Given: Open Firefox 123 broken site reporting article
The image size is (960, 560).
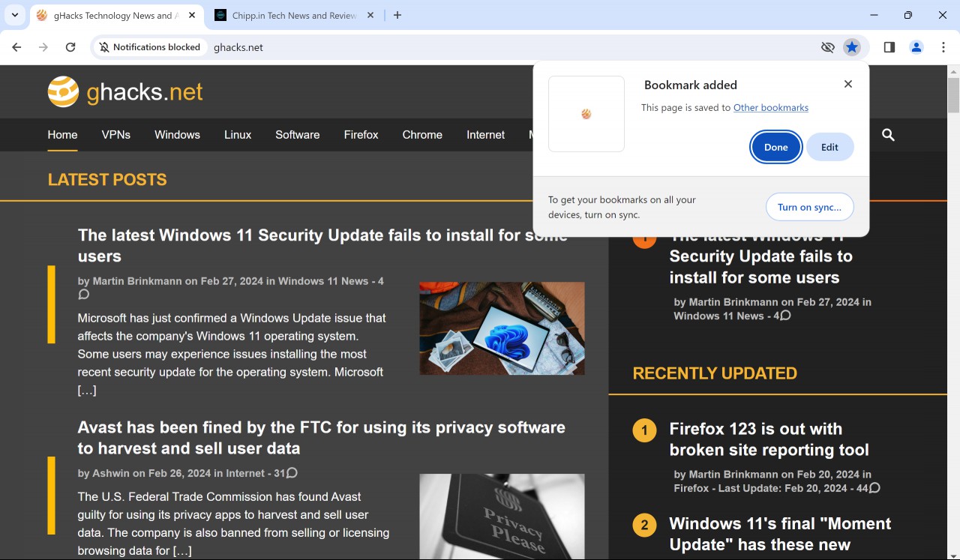Looking at the screenshot, I should [769, 439].
